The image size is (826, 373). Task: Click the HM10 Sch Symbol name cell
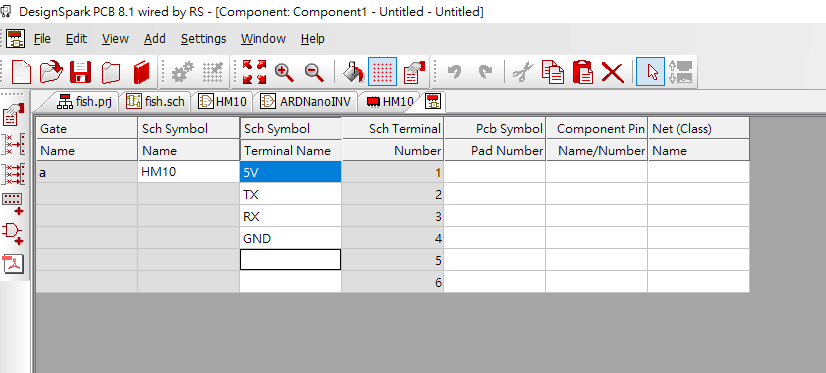click(x=189, y=172)
